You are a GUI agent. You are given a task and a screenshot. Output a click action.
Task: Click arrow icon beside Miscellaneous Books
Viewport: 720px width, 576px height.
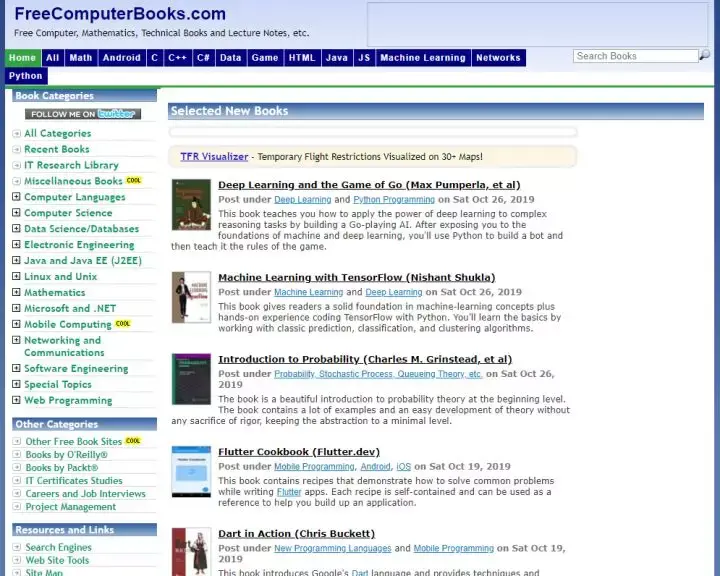[x=17, y=181]
